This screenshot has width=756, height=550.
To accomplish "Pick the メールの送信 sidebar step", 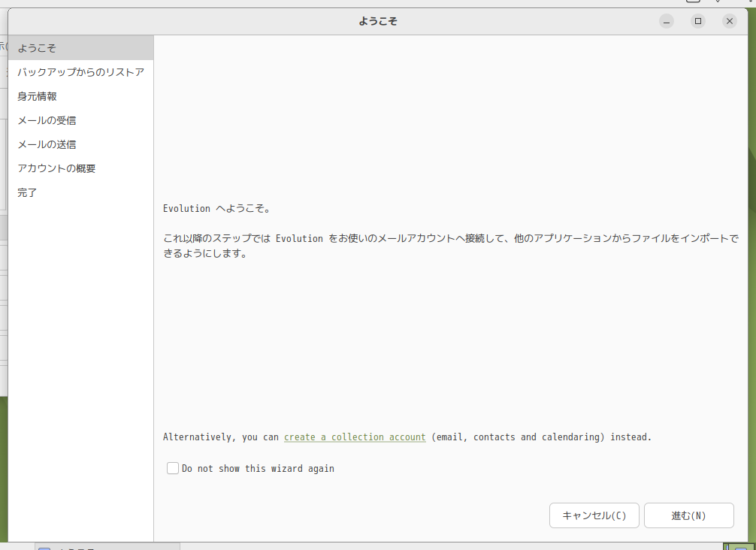I will (81, 144).
